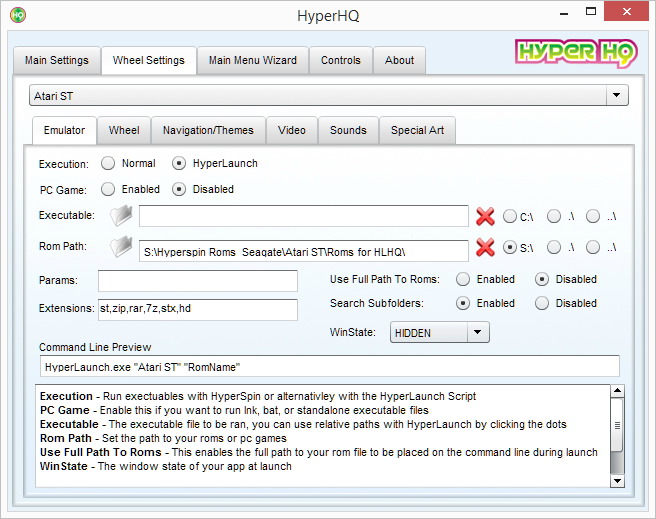Click the folder icon next to Executable

click(120, 215)
